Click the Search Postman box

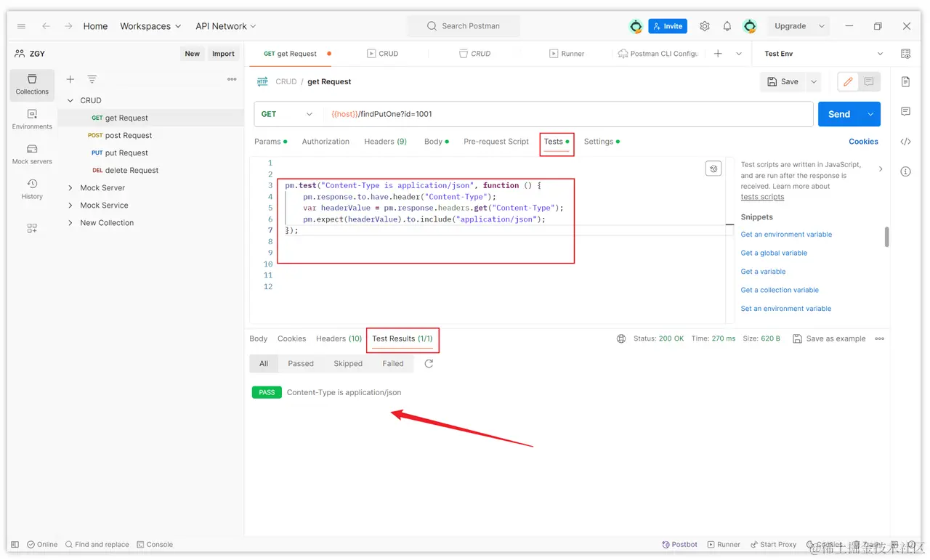pos(464,26)
